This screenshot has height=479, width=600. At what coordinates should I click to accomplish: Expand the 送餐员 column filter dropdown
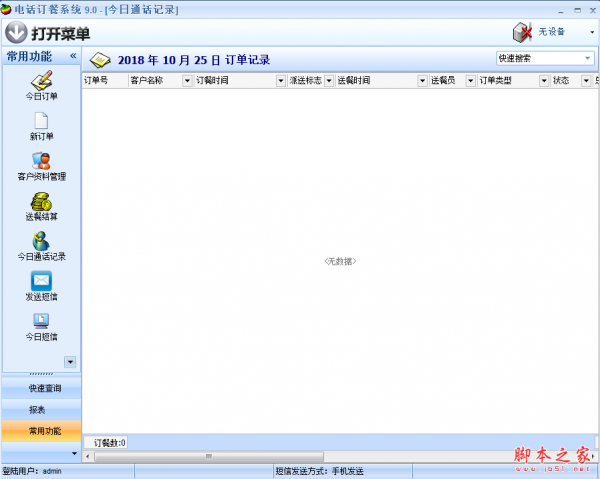[470, 81]
